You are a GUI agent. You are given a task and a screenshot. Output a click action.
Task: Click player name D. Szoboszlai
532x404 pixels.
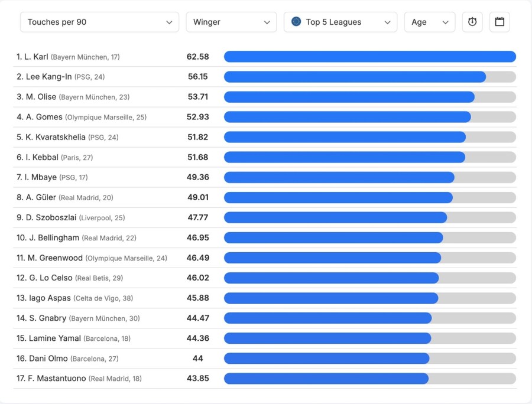(x=51, y=217)
